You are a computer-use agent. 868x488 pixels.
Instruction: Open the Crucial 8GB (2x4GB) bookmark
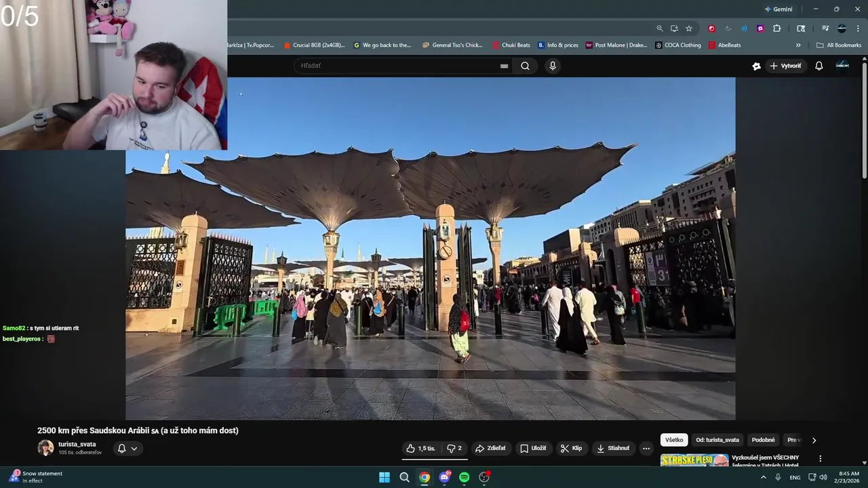(314, 45)
